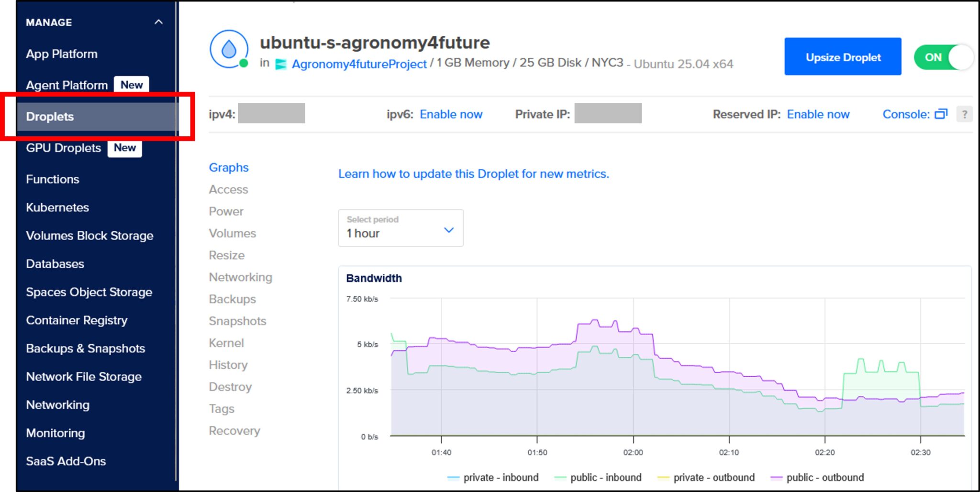Open Kubernetes from the sidebar
980x492 pixels.
tap(57, 207)
